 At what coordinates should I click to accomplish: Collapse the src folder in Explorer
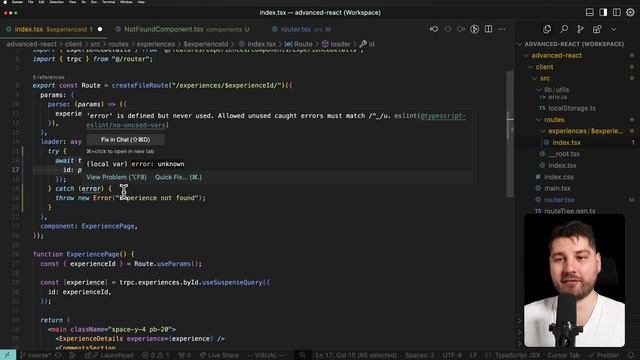(545, 78)
